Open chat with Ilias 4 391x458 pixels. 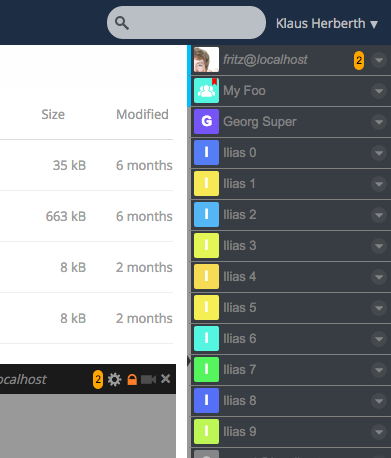tap(291, 277)
